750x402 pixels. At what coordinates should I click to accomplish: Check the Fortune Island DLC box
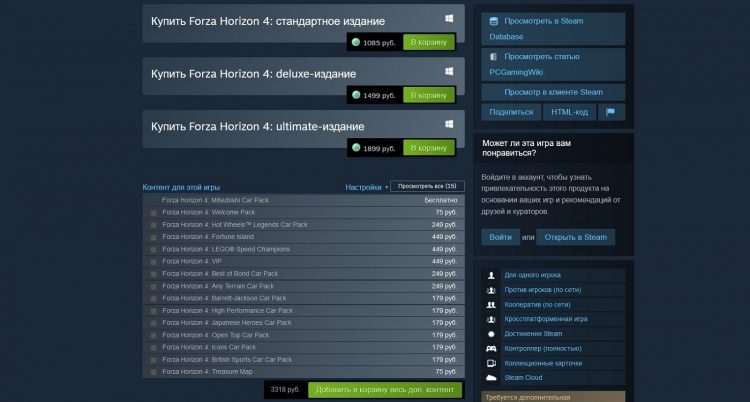[153, 237]
